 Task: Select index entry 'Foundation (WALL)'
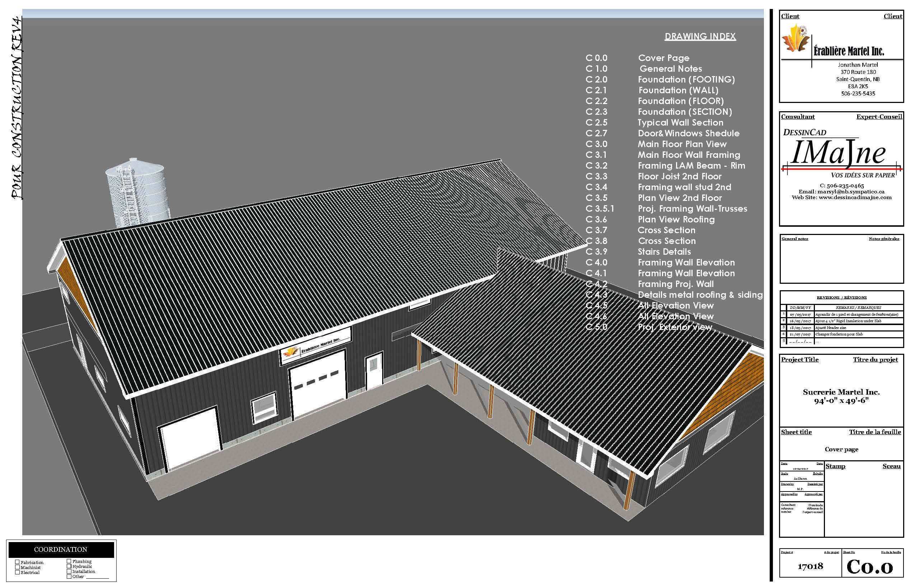(678, 90)
